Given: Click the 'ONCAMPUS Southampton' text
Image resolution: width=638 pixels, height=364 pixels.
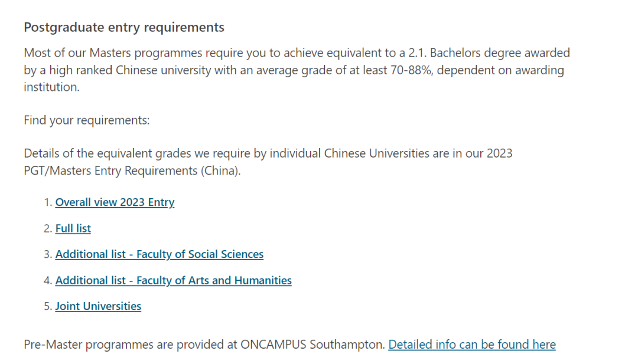Looking at the screenshot, I should tap(313, 345).
